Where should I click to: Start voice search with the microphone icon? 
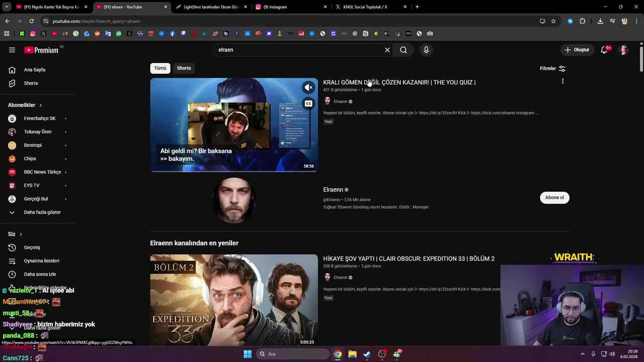coord(426,50)
